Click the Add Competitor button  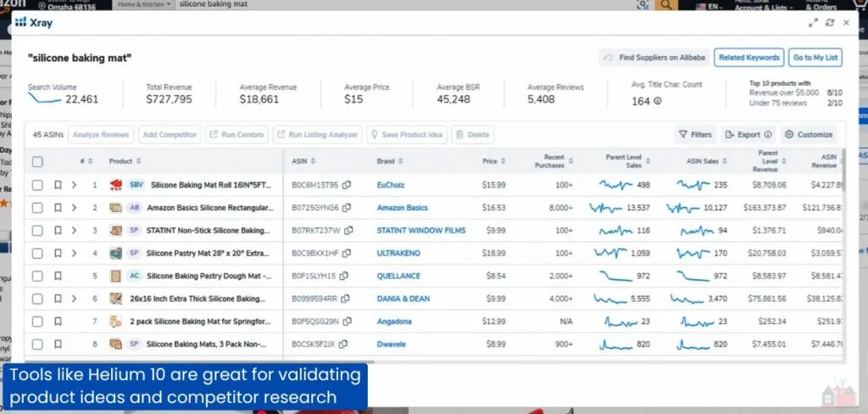click(x=170, y=135)
